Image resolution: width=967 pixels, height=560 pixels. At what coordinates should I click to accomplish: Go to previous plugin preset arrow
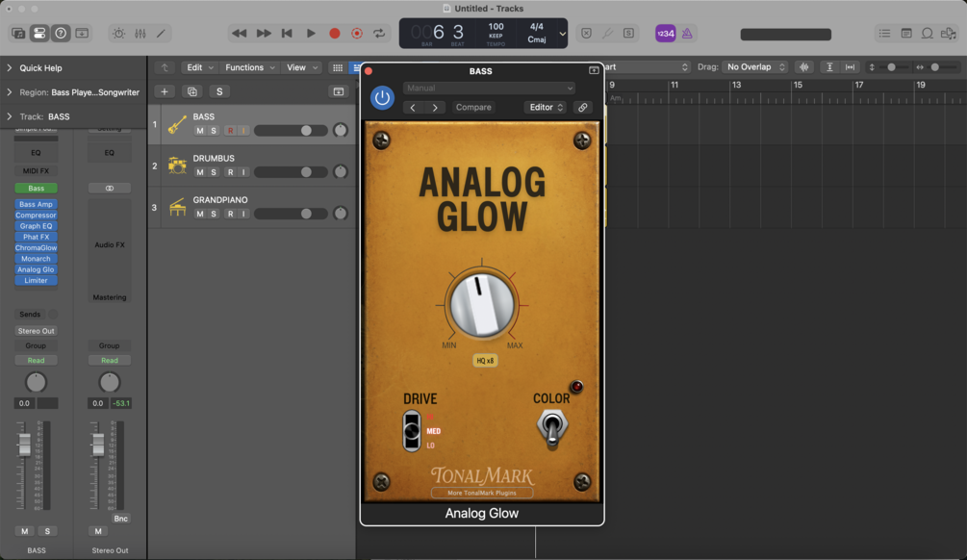pyautogui.click(x=413, y=108)
